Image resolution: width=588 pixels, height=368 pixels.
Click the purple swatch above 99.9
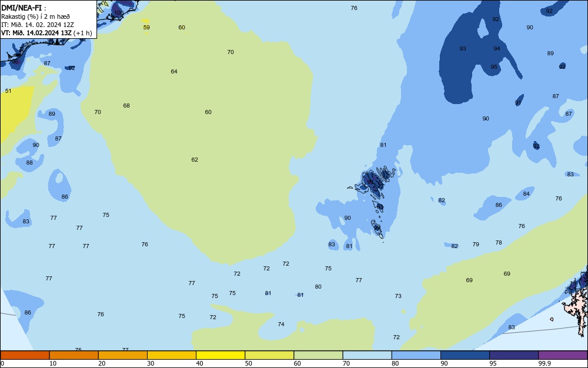563,355
